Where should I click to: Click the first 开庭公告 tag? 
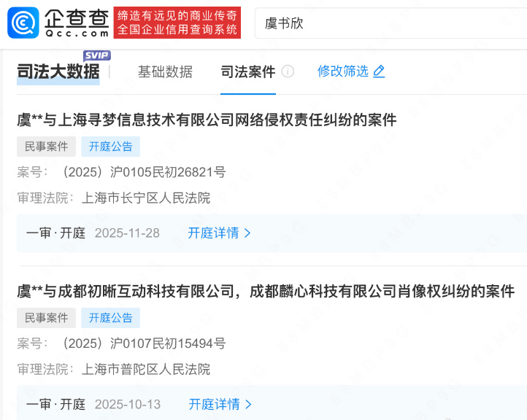pyautogui.click(x=110, y=147)
